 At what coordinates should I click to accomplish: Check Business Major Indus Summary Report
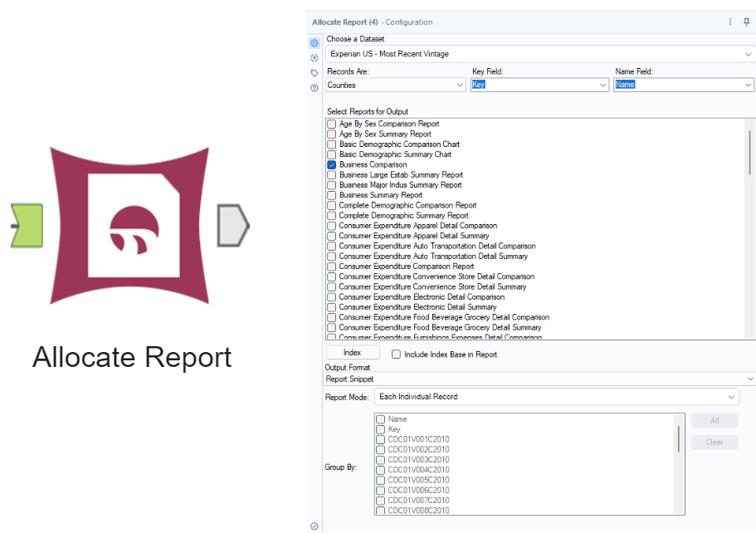click(x=332, y=185)
